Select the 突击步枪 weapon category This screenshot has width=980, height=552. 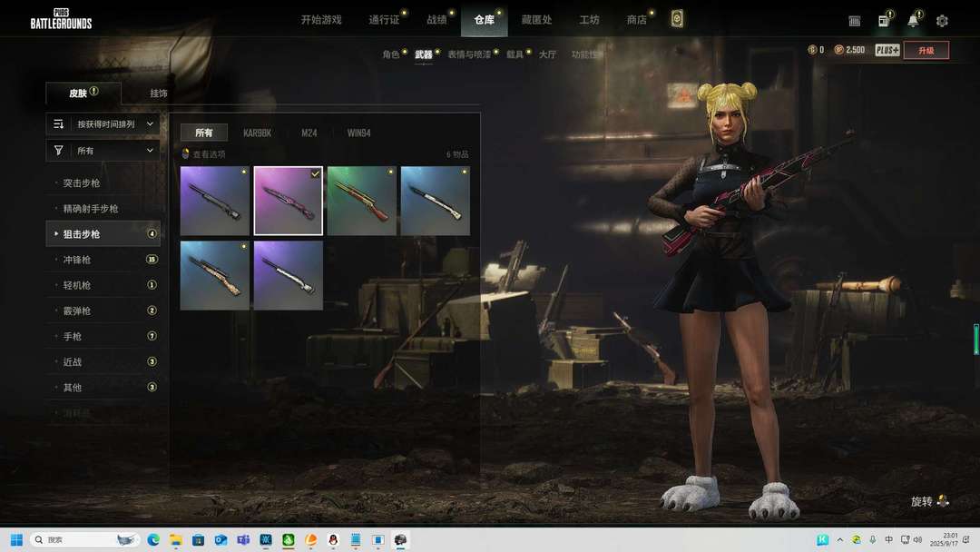click(103, 182)
